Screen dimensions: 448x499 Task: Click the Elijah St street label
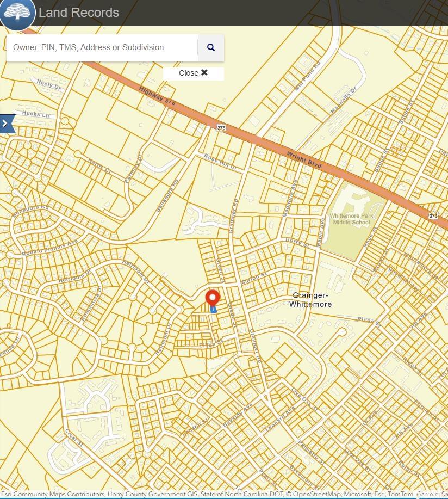tap(211, 343)
